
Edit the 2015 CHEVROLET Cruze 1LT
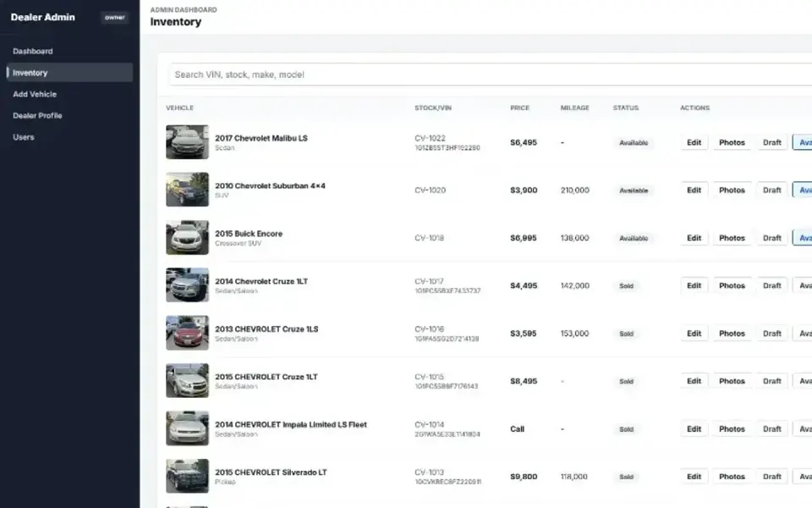coord(694,381)
